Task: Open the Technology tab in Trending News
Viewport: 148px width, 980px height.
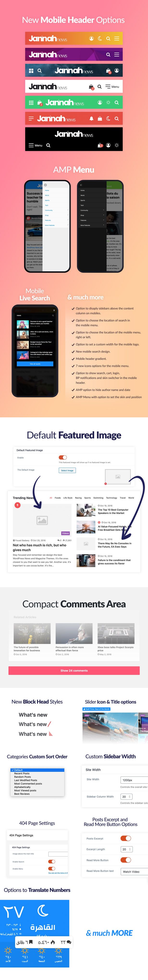Action: pos(111,498)
